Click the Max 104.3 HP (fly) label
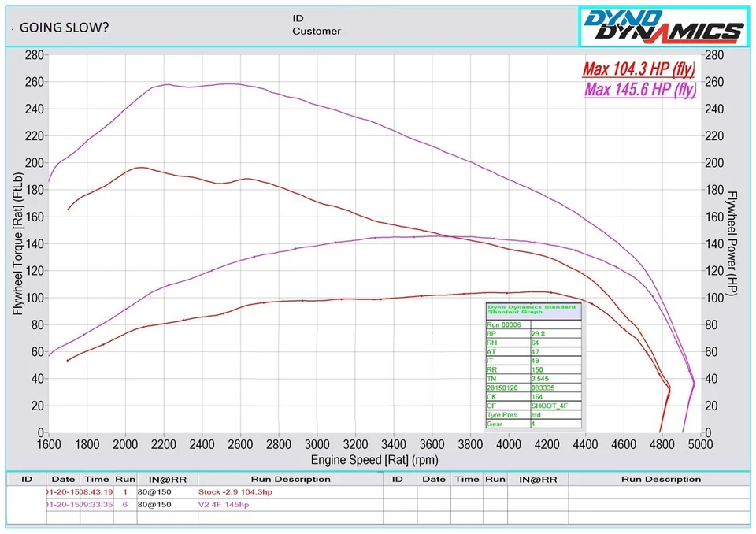The height and width of the screenshot is (534, 756). pyautogui.click(x=638, y=69)
